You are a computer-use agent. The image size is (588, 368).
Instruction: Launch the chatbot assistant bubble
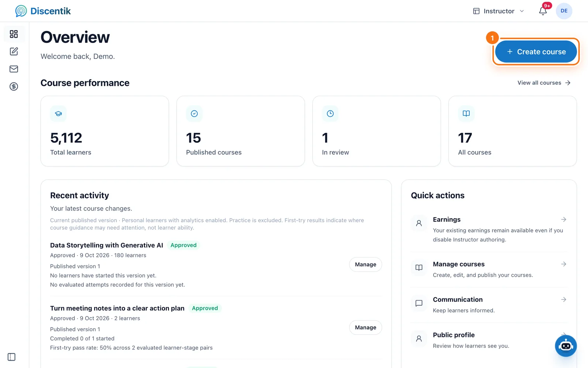pyautogui.click(x=566, y=346)
